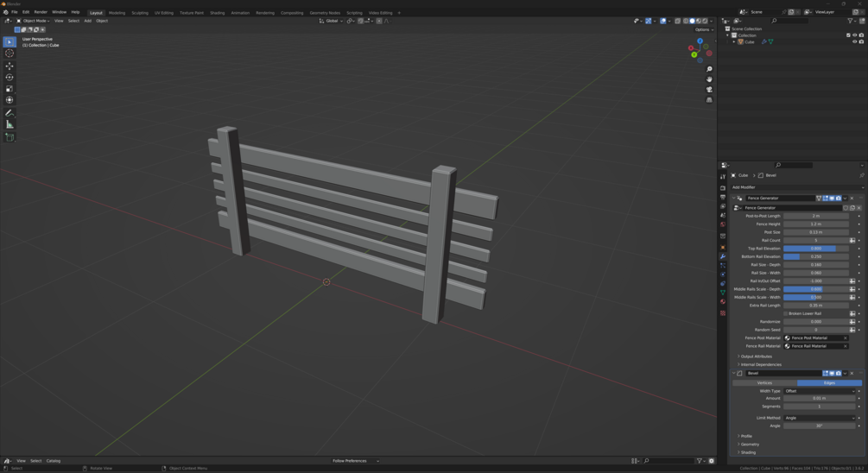
Task: Switch to the Shading workspace tab
Action: [217, 13]
